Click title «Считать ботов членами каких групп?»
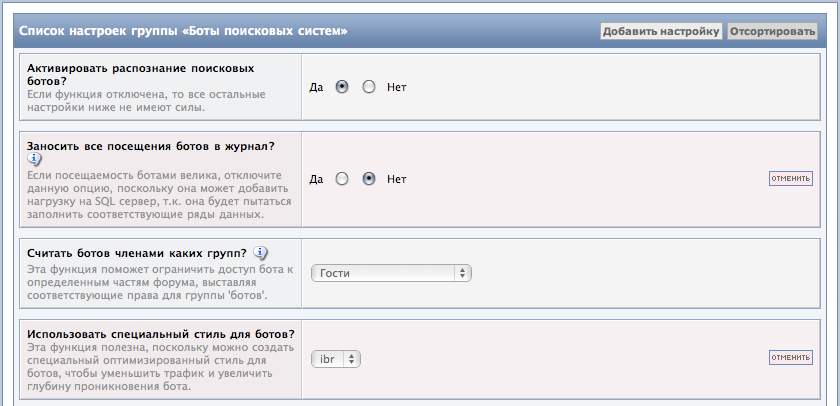840x406 pixels. [137, 252]
